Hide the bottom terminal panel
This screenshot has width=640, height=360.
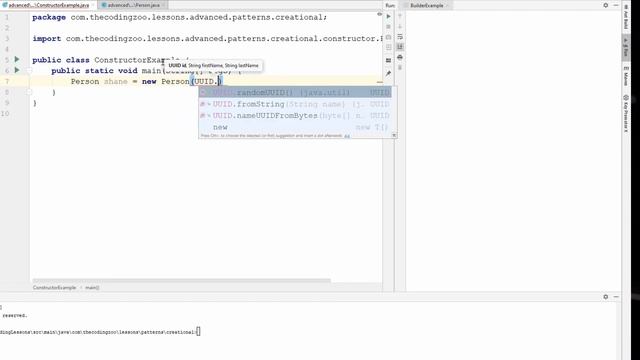click(616, 297)
